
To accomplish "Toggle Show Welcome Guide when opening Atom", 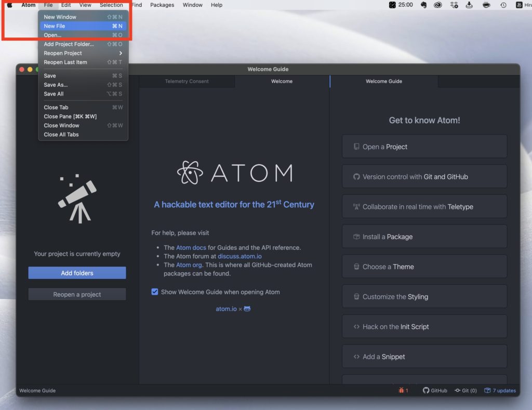I will coord(155,292).
